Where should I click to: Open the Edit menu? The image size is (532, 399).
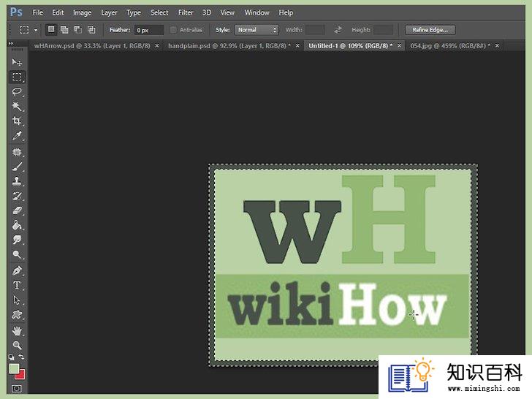point(58,12)
